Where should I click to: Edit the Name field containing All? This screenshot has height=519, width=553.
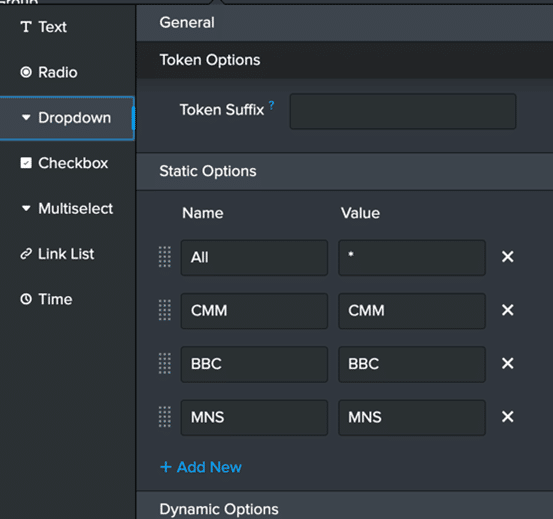point(254,258)
